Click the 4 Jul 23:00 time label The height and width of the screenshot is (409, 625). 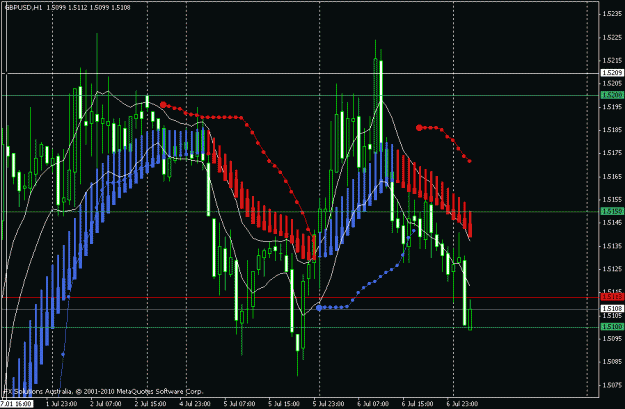click(195, 404)
